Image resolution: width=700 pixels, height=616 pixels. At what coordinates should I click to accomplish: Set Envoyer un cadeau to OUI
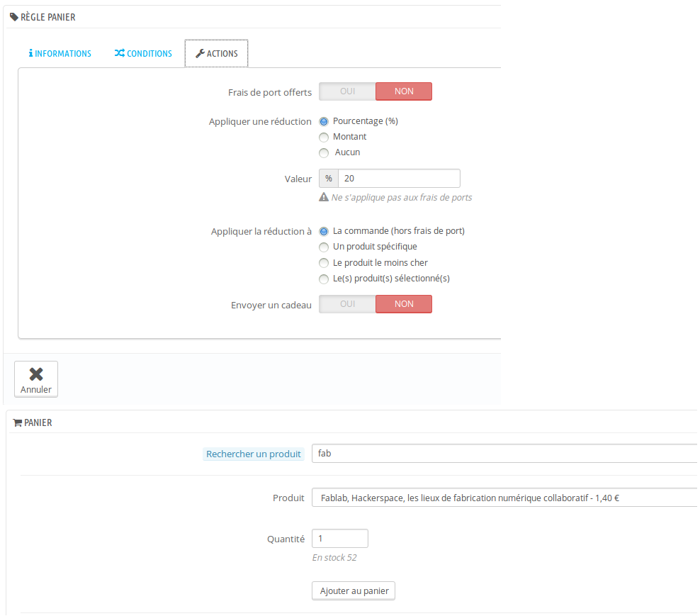coord(347,304)
